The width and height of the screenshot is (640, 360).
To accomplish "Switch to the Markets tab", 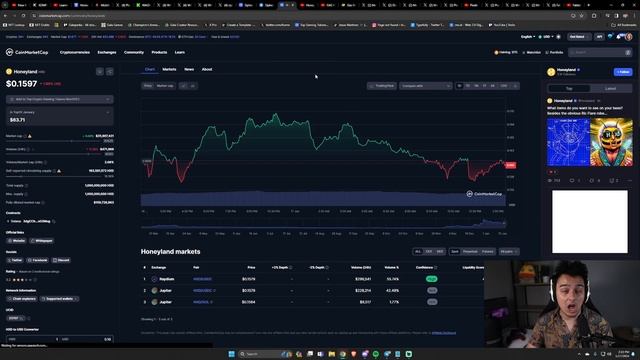I will (169, 69).
